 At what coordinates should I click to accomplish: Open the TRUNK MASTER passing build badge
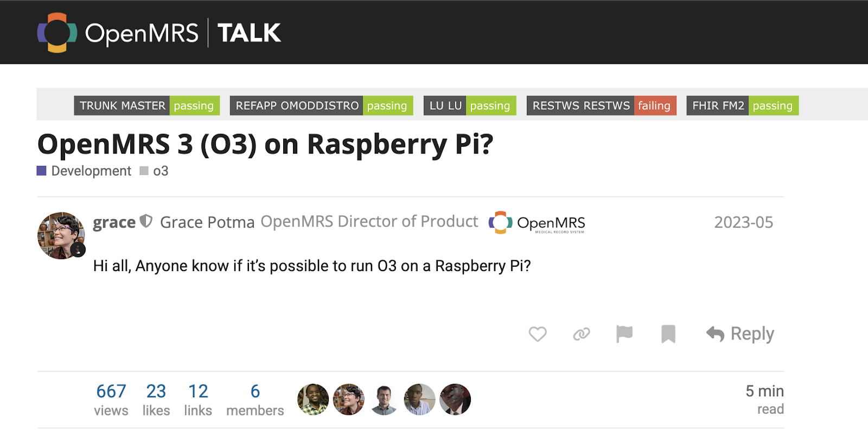point(146,106)
